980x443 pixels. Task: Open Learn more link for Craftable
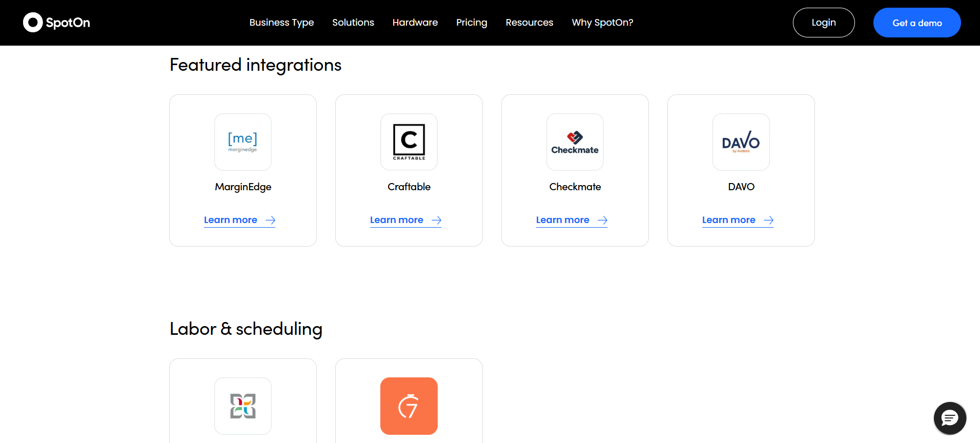[x=405, y=220]
